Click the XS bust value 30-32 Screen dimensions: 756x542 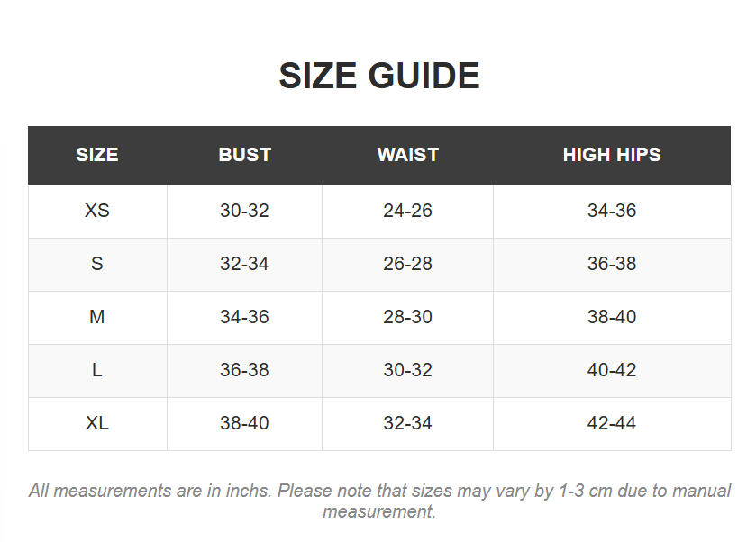(x=244, y=211)
